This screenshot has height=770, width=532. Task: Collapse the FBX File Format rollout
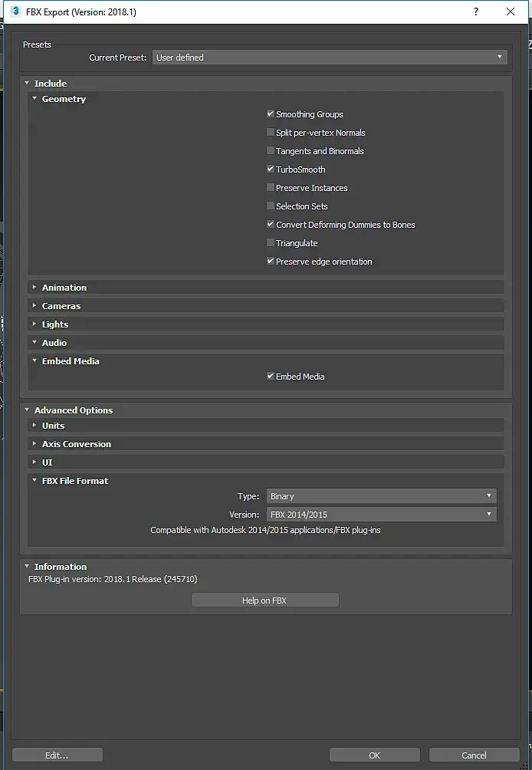pyautogui.click(x=34, y=481)
